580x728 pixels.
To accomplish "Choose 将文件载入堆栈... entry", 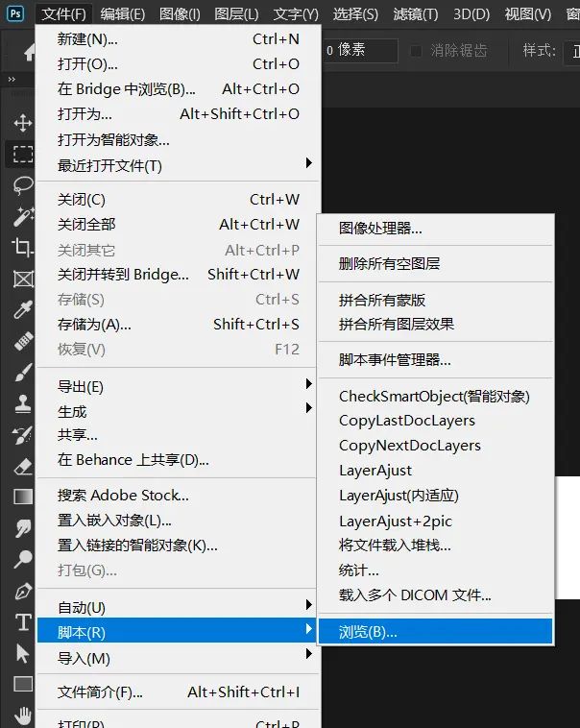I will [436, 545].
